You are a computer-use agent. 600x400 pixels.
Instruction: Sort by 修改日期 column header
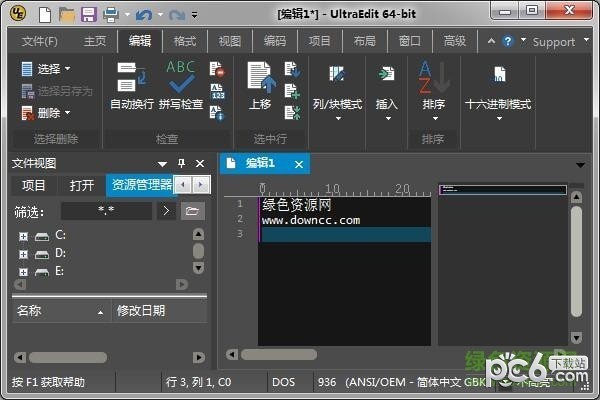click(x=160, y=311)
